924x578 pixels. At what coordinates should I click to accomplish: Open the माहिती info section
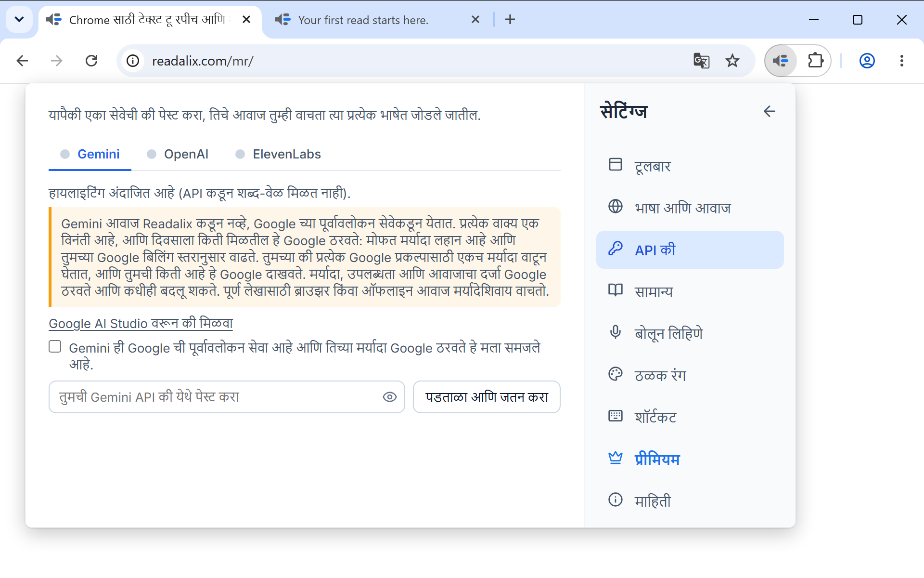pos(690,501)
